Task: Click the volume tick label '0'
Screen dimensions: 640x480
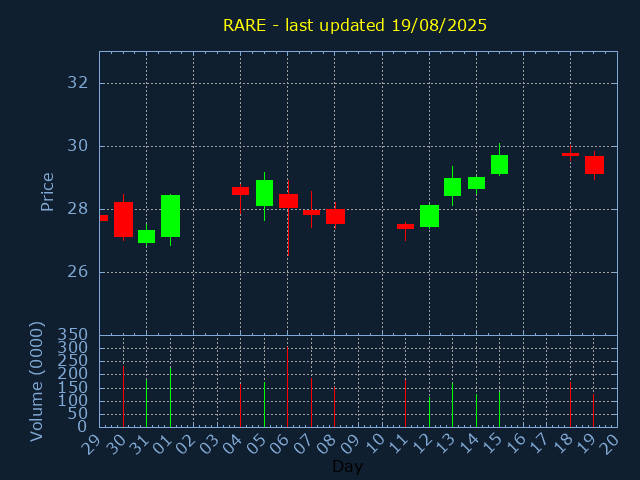Action: tap(82, 427)
